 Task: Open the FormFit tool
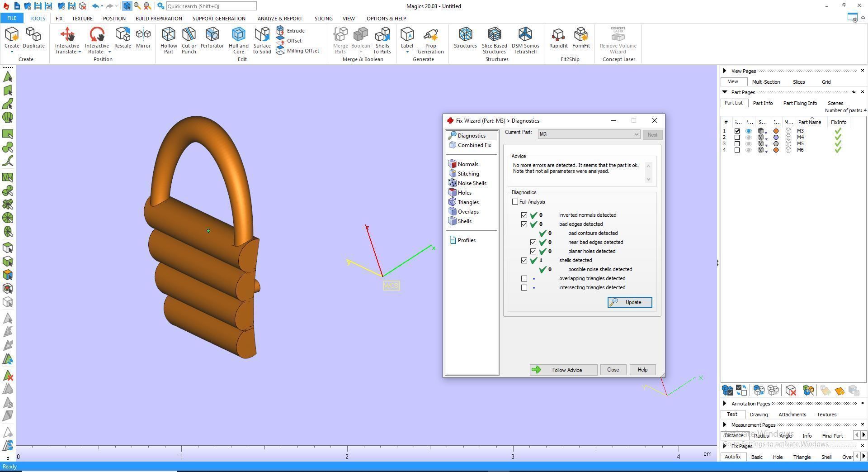tap(581, 38)
